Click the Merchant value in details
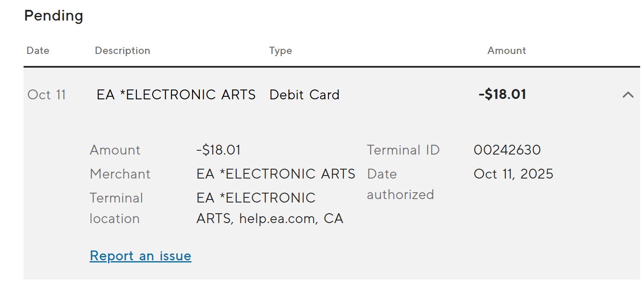The height and width of the screenshot is (286, 644). click(276, 174)
